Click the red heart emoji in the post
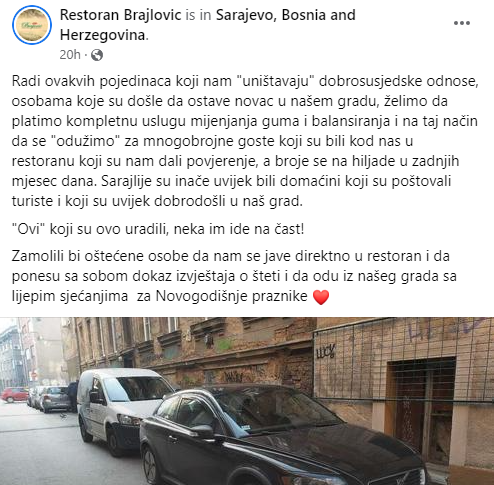 tap(321, 296)
